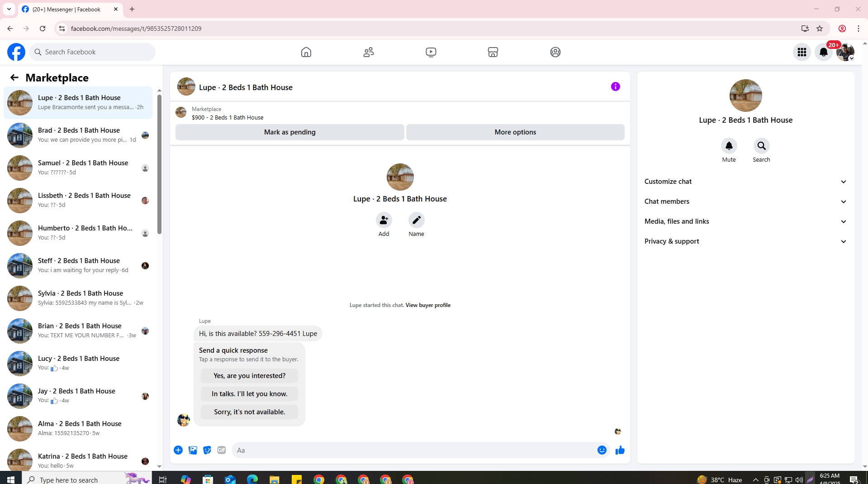Mark the listing as pending

289,132
